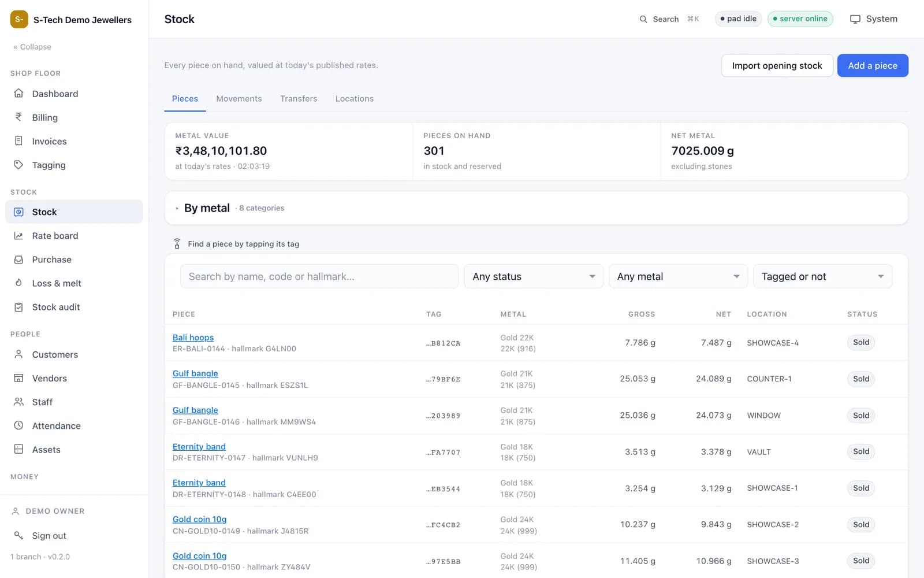The width and height of the screenshot is (924, 578).
Task: Select the Tagging tag icon
Action: click(18, 165)
